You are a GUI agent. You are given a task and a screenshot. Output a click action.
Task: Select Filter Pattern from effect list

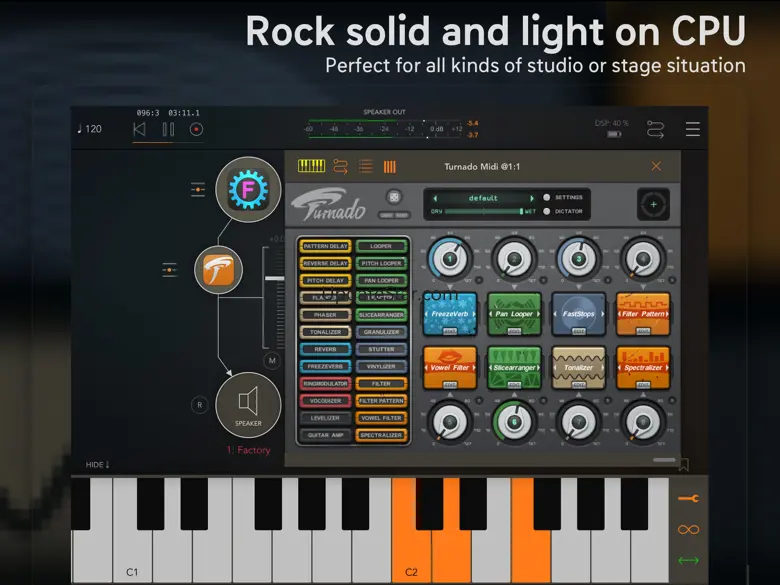381,400
